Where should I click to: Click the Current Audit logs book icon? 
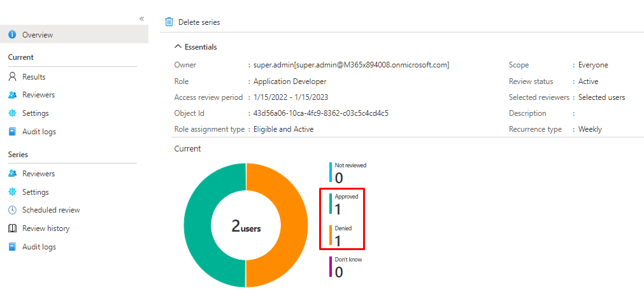[12, 132]
